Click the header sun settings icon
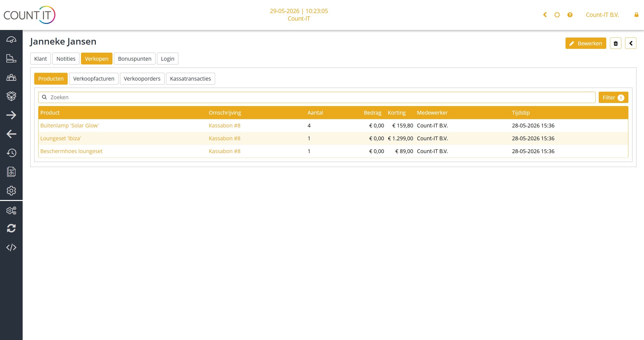644x340 pixels. [557, 15]
